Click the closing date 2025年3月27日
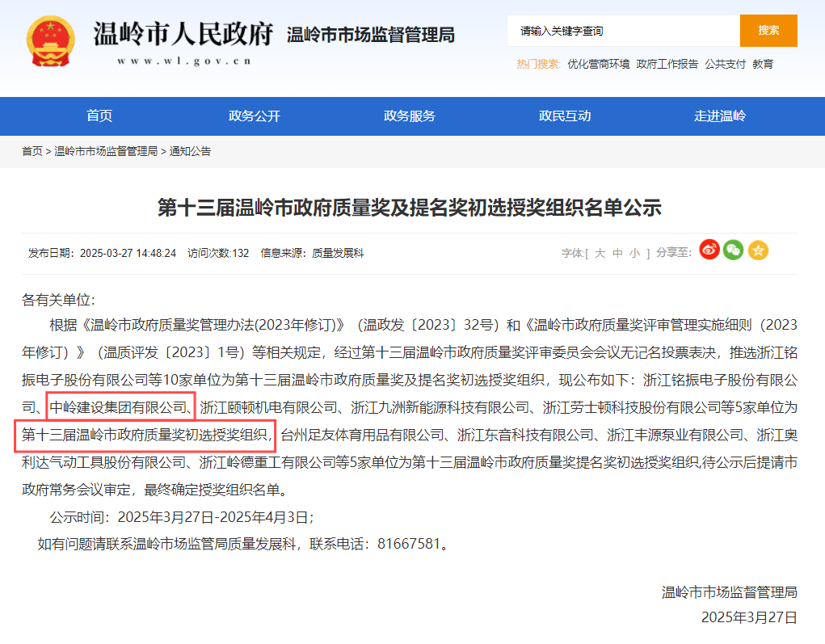825x644 pixels. (x=749, y=617)
